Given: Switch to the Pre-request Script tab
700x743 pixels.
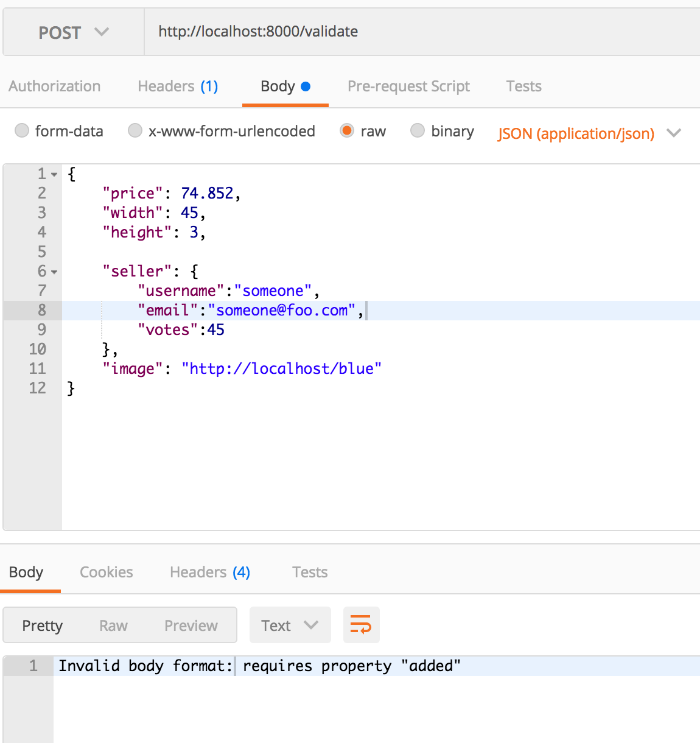Looking at the screenshot, I should click(408, 86).
